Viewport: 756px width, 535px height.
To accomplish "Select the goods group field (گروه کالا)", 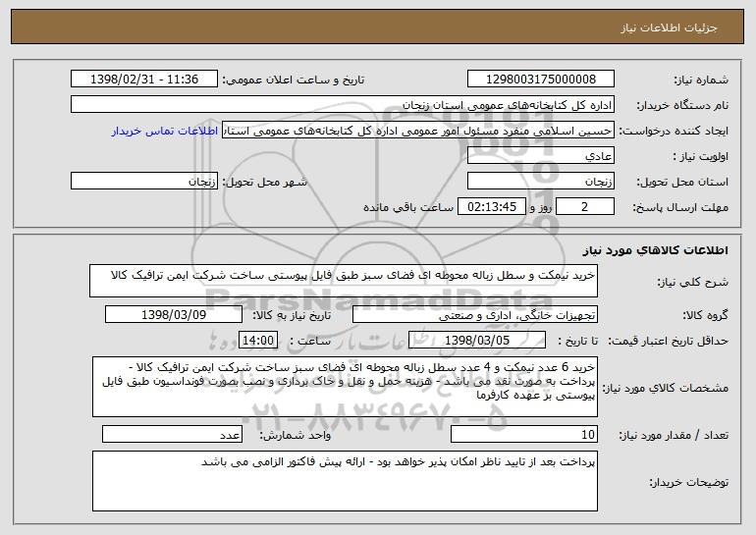I will click(482, 315).
